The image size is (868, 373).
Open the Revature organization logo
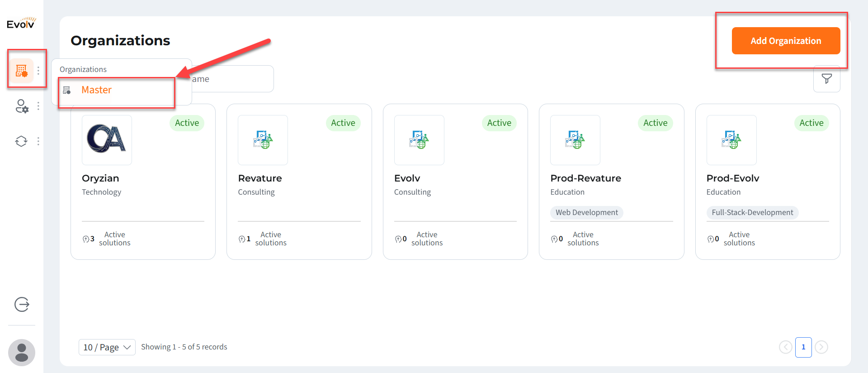pyautogui.click(x=263, y=140)
